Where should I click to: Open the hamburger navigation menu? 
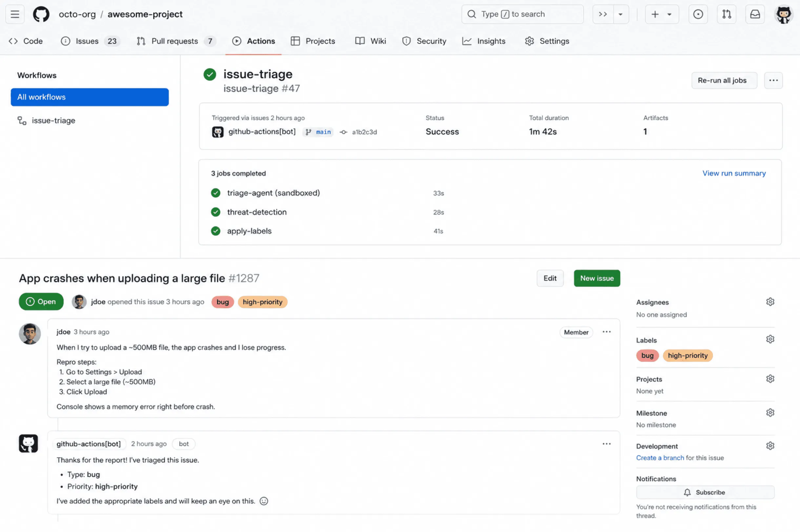coord(15,14)
